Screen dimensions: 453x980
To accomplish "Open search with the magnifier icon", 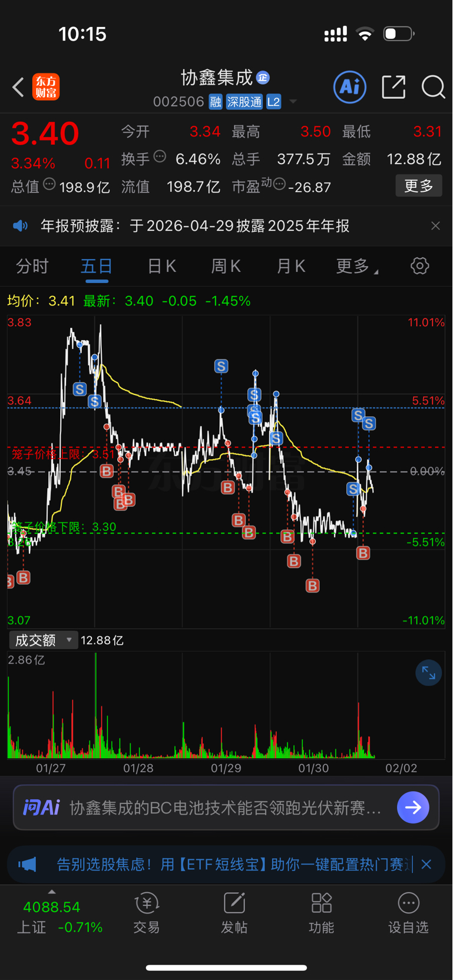I will [x=434, y=87].
